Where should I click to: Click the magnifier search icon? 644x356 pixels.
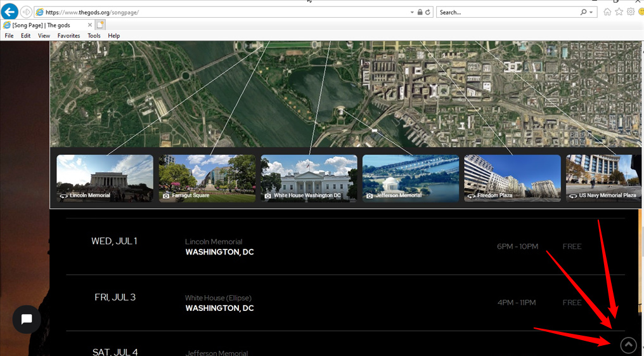(583, 12)
